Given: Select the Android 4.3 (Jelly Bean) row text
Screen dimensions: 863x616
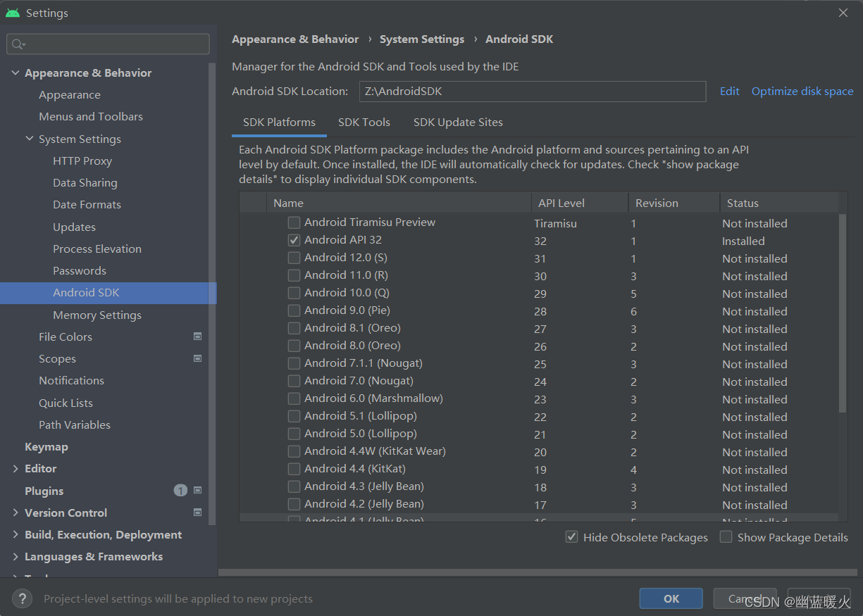Looking at the screenshot, I should click(x=364, y=486).
